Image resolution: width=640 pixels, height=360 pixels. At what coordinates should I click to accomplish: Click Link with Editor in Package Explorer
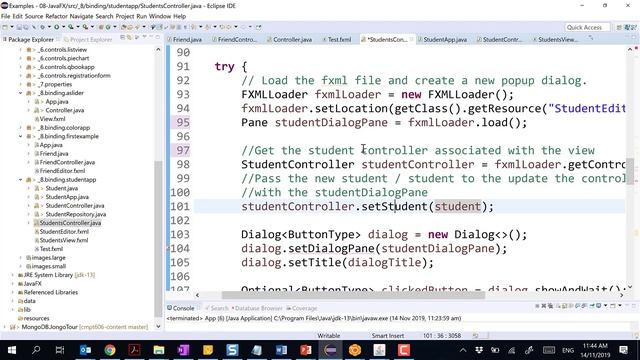tap(129, 38)
